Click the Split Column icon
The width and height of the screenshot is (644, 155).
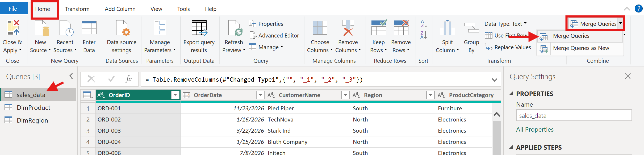click(x=448, y=28)
